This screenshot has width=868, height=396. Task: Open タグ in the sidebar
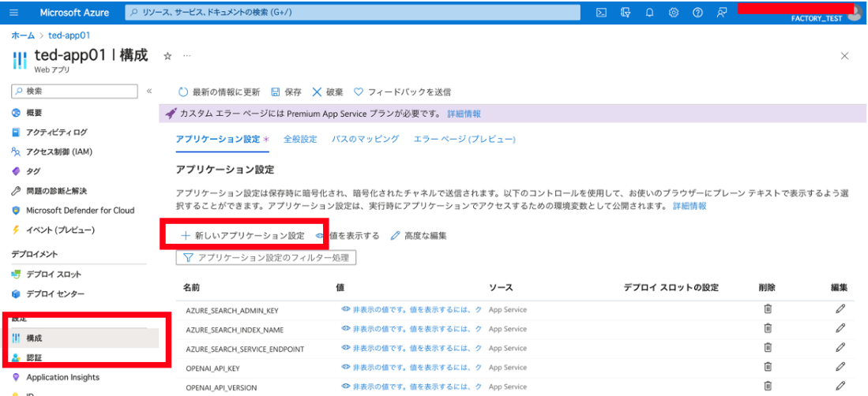point(25,171)
